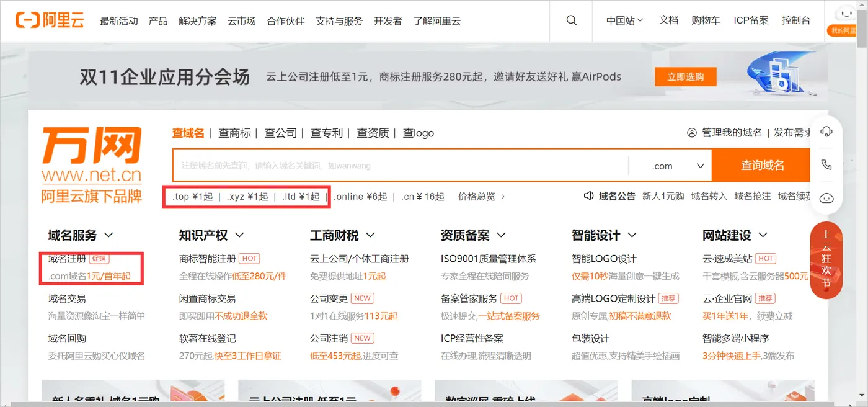Open the 智能LOGO设计 link

(604, 259)
